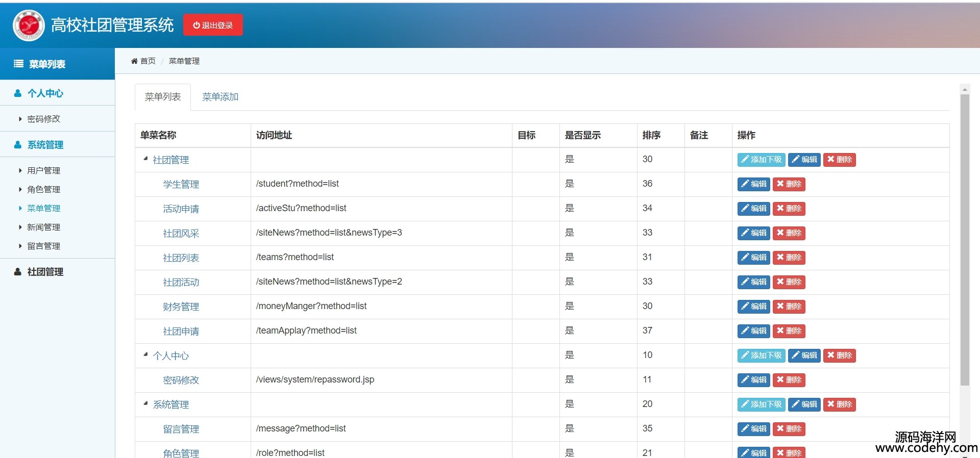Delete the 社团列表 row

pyautogui.click(x=789, y=258)
